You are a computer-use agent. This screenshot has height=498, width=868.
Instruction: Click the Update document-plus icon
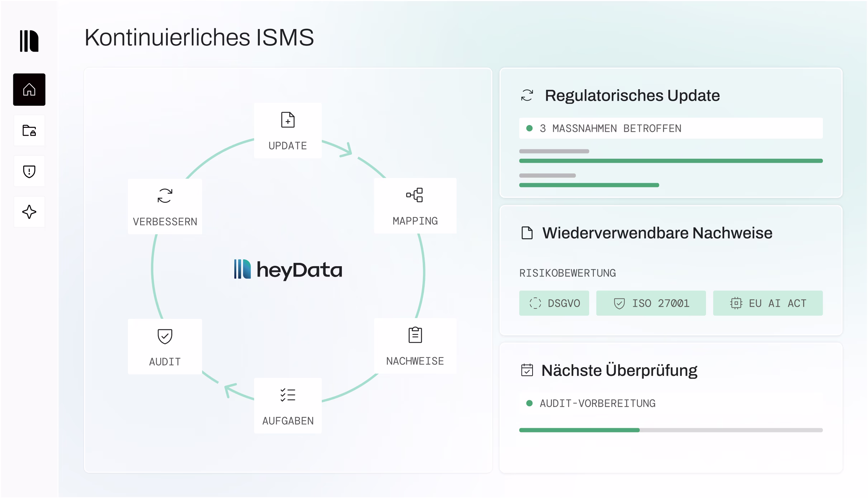(x=288, y=120)
